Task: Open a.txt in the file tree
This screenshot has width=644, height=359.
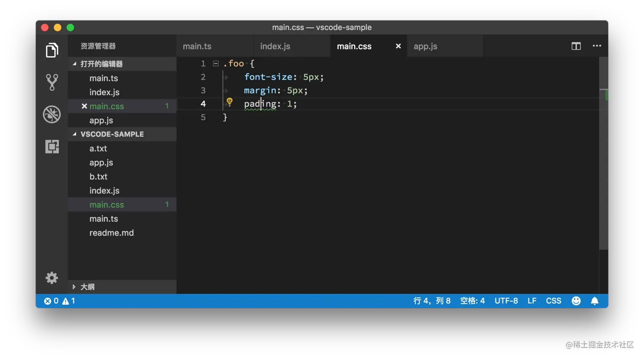Action: [x=122, y=148]
